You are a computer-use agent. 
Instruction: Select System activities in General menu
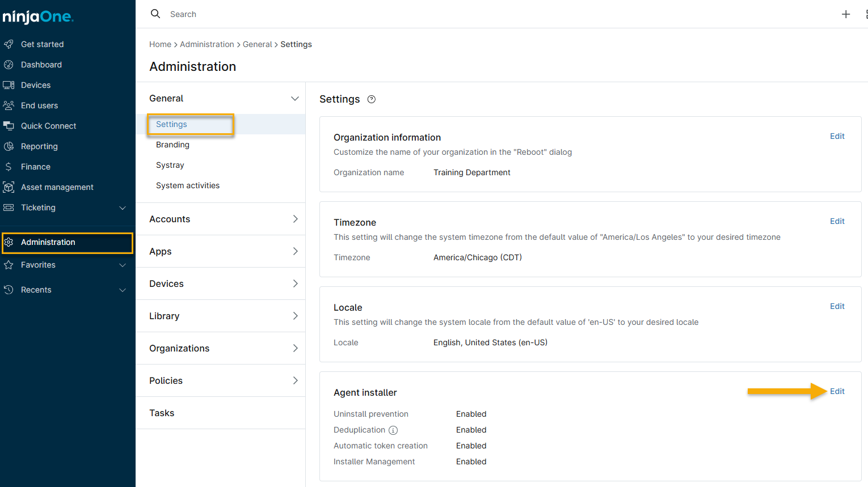coord(188,185)
